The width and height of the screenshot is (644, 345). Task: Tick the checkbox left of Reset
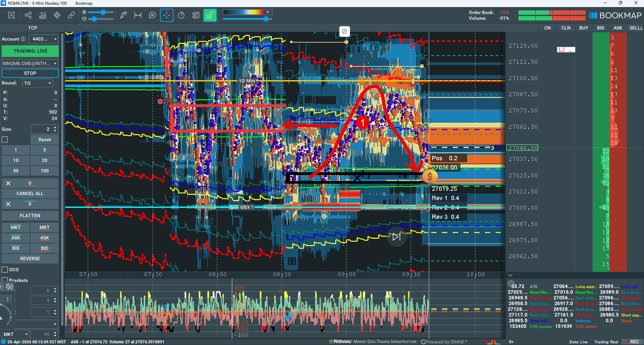[5, 140]
